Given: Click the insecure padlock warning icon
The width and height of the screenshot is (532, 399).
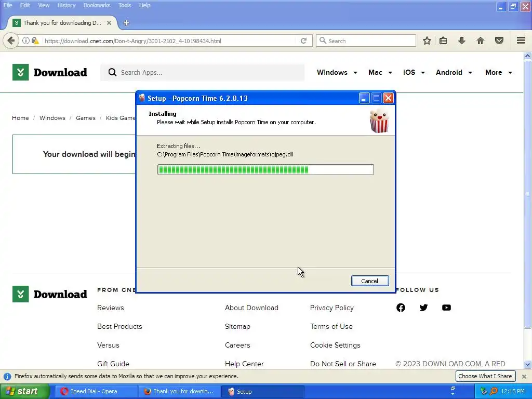Looking at the screenshot, I should [35, 41].
